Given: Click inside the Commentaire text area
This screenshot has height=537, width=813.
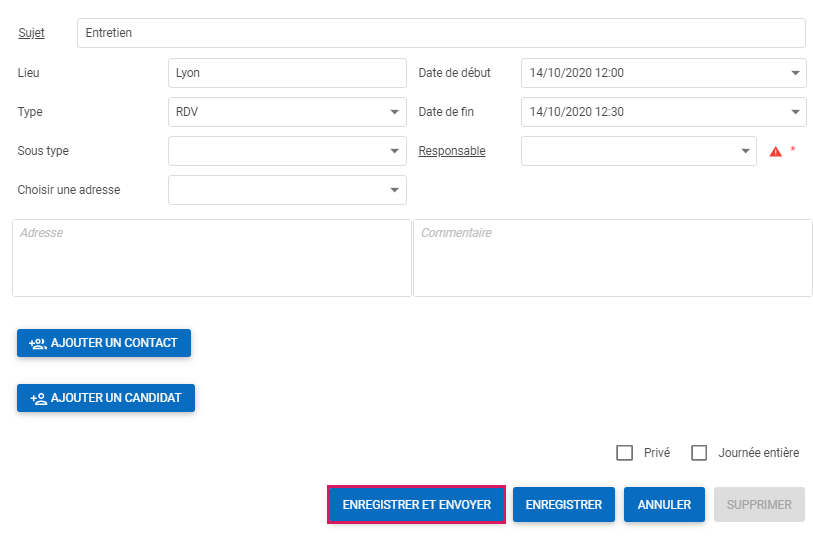Looking at the screenshot, I should pos(612,260).
